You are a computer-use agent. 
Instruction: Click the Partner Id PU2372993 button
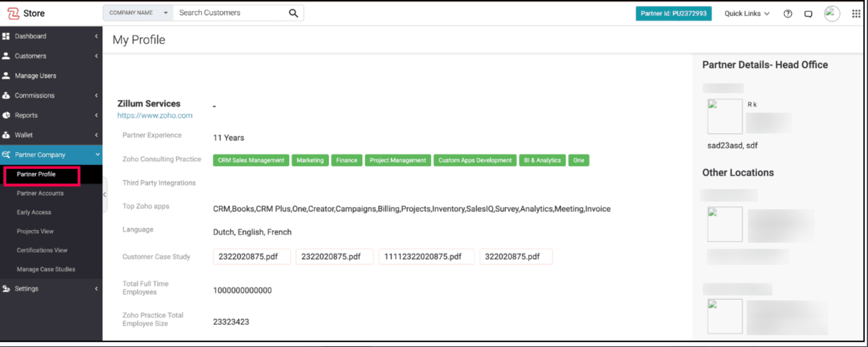(673, 14)
